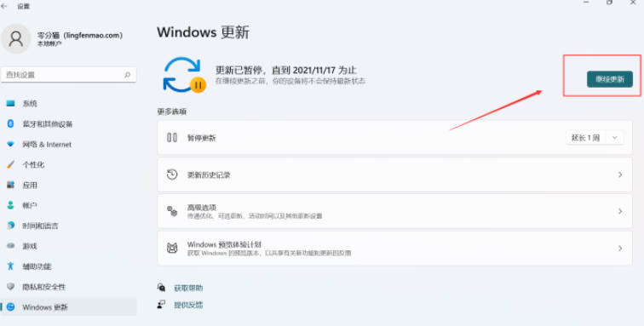This screenshot has width=644, height=326.
Task: Click the Windows Insider cat icon
Action: coord(172,248)
